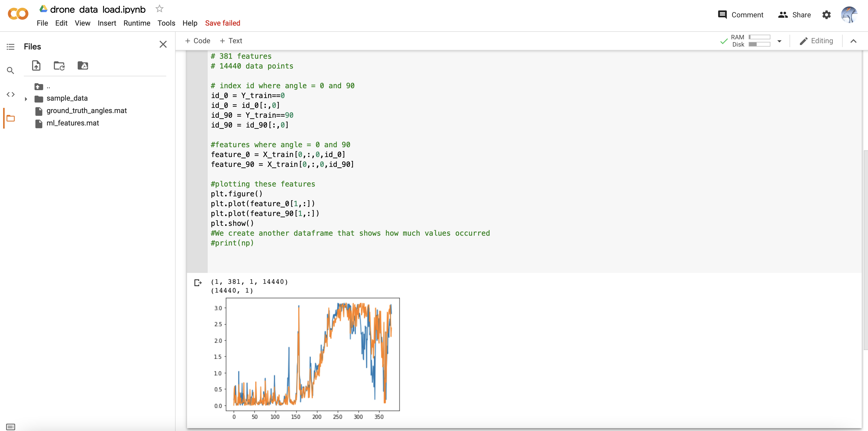Select ml_features.mat file
Screen dimensions: 868x431
73,123
